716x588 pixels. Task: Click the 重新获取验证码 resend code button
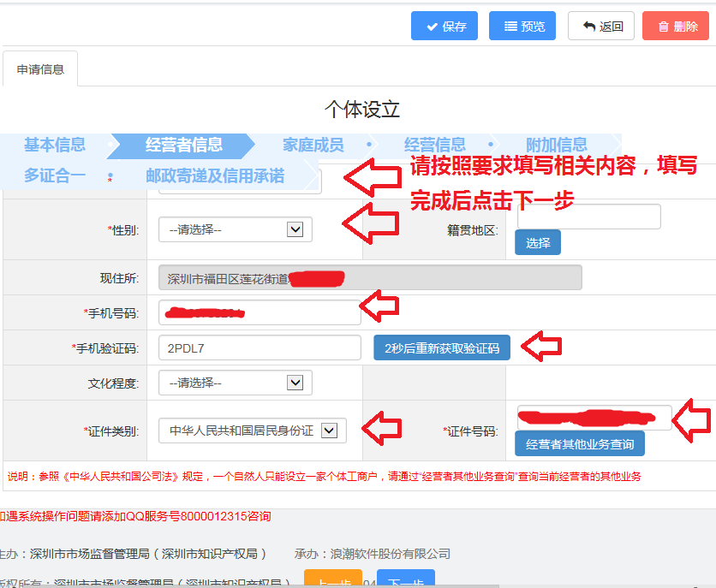pyautogui.click(x=441, y=348)
